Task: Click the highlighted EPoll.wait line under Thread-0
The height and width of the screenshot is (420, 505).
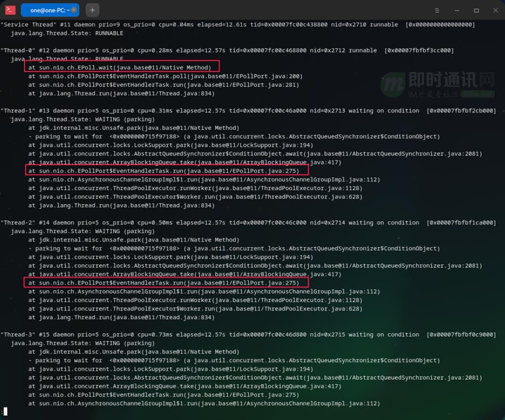Action: point(122,67)
